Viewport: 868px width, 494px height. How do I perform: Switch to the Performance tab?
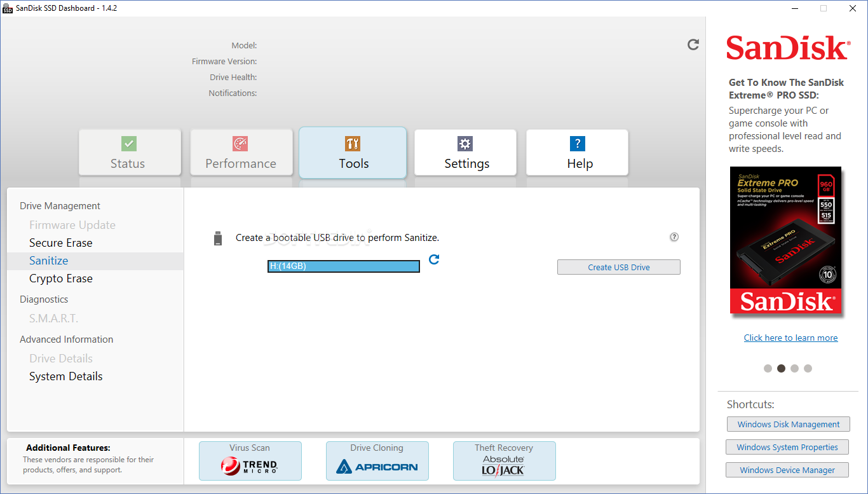tap(241, 153)
